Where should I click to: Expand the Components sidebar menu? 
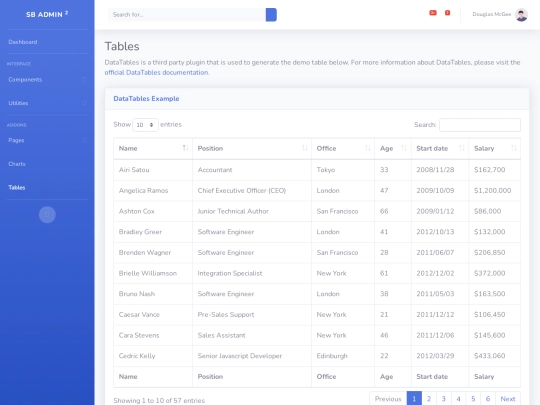coord(47,80)
